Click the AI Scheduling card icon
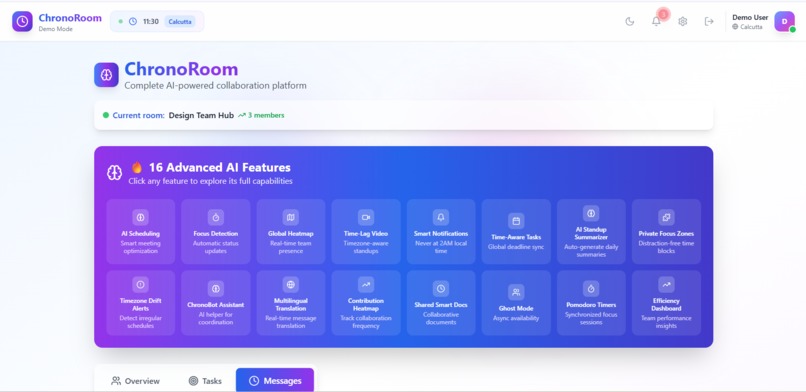The height and width of the screenshot is (392, 806). 141,217
